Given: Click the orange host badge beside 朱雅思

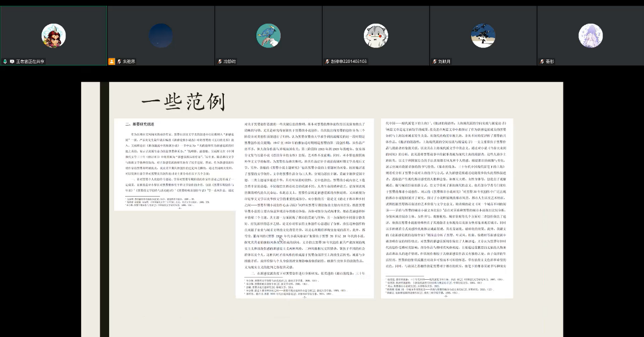Looking at the screenshot, I should point(112,62).
